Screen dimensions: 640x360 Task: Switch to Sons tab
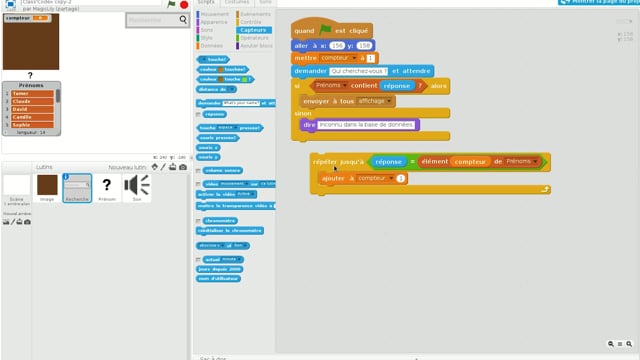(x=265, y=2)
